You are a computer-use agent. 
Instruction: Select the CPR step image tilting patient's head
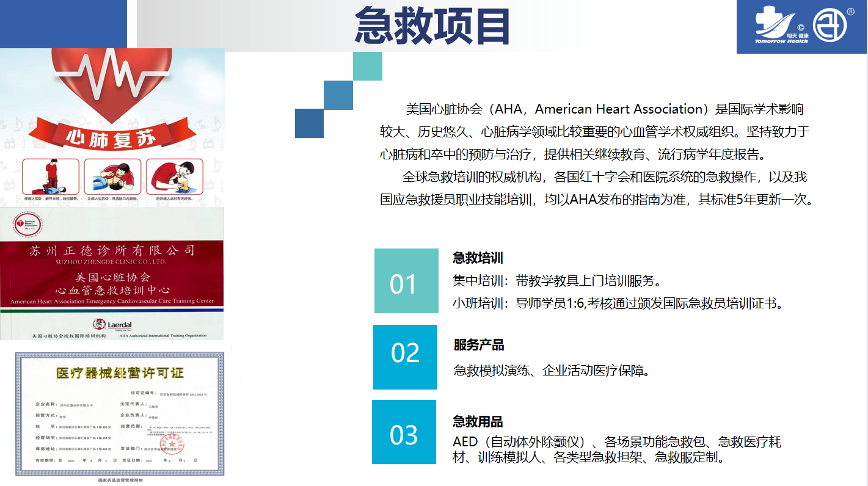pos(112,176)
